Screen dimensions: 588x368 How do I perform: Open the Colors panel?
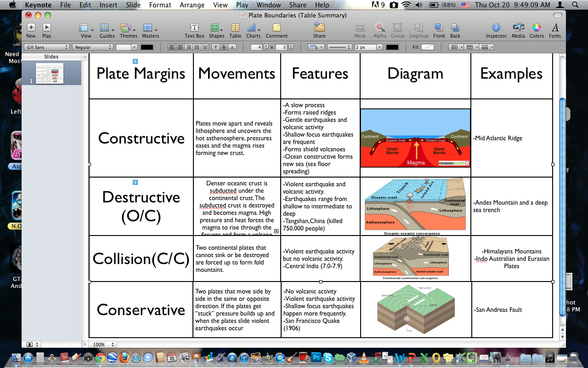click(537, 30)
